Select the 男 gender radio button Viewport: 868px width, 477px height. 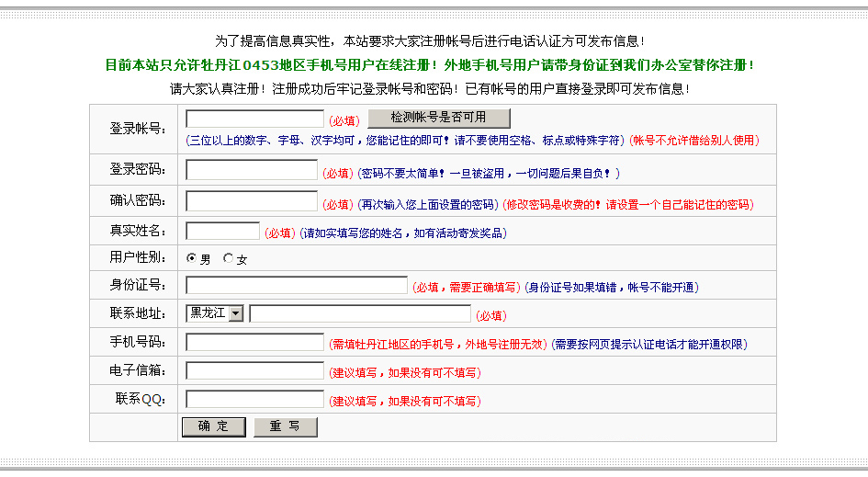191,258
